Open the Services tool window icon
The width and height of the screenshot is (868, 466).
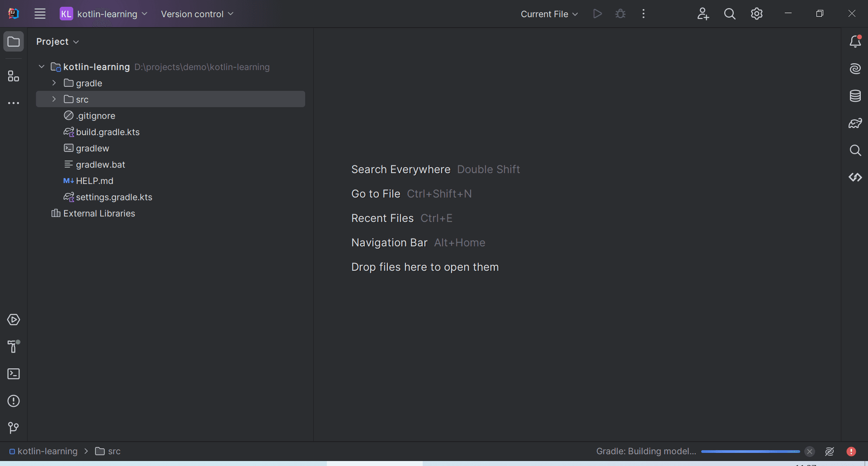pyautogui.click(x=14, y=320)
